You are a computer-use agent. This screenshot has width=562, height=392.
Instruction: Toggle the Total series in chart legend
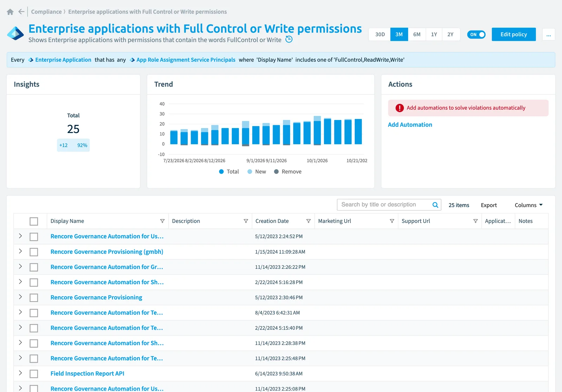tap(229, 172)
